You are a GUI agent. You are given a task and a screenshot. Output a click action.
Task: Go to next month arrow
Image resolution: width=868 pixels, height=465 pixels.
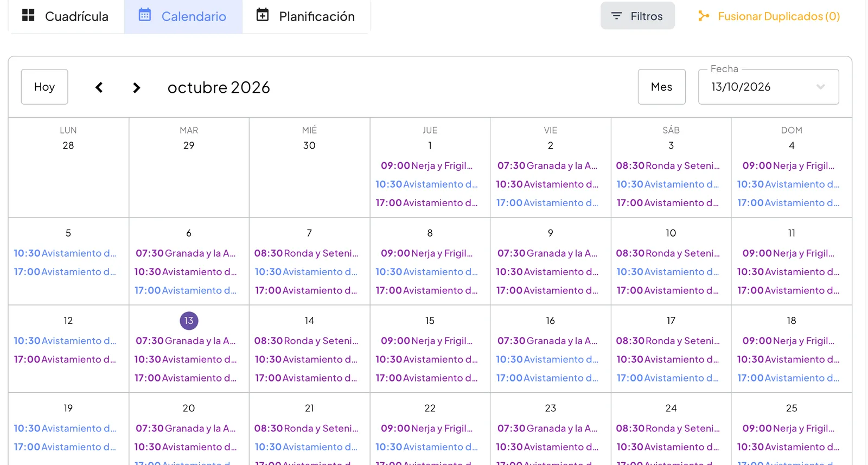137,87
